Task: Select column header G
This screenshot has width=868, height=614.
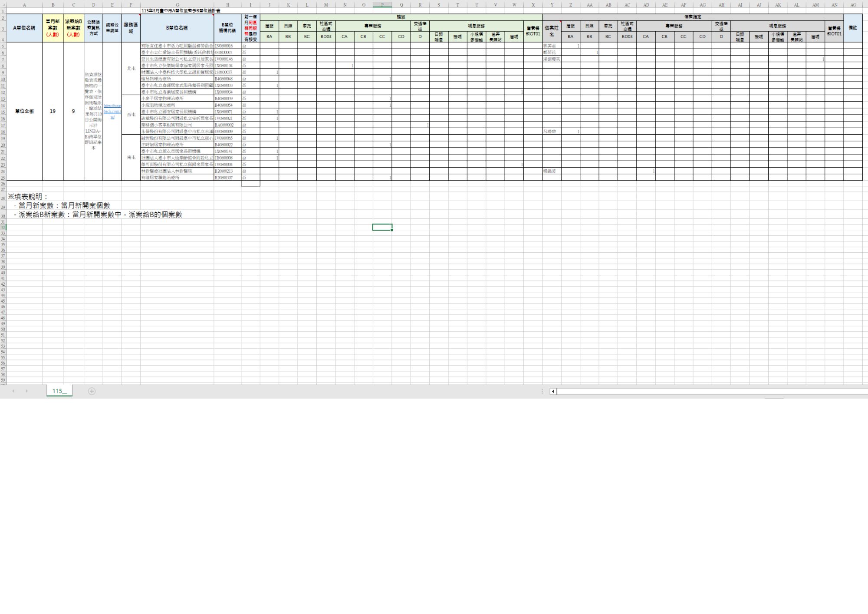Action: click(x=177, y=5)
